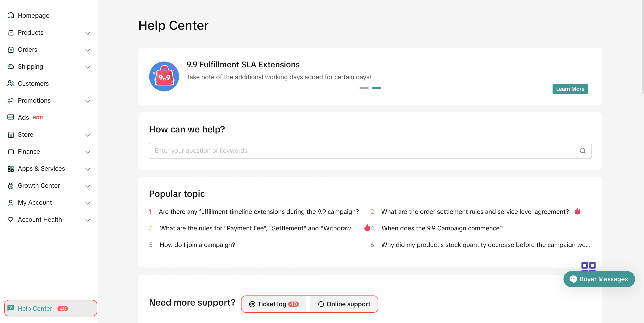Expand the Finance chevron
644x323 pixels.
(87, 152)
